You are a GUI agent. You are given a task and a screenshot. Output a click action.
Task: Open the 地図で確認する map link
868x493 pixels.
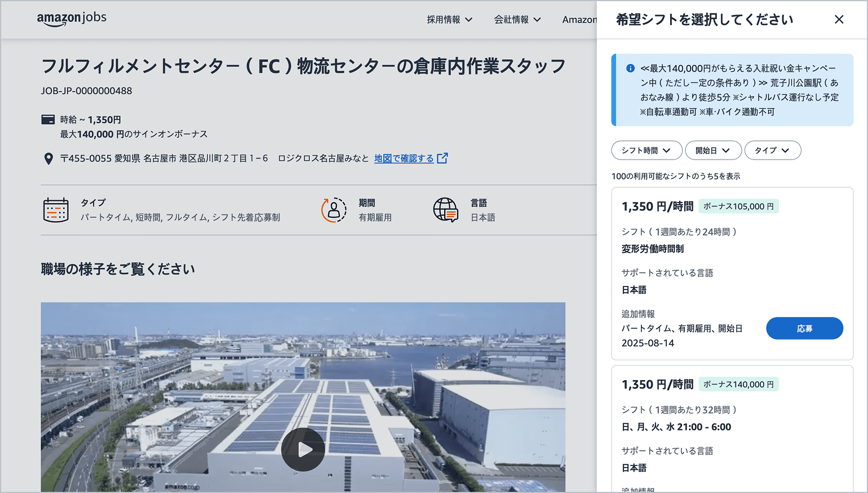[x=404, y=159]
